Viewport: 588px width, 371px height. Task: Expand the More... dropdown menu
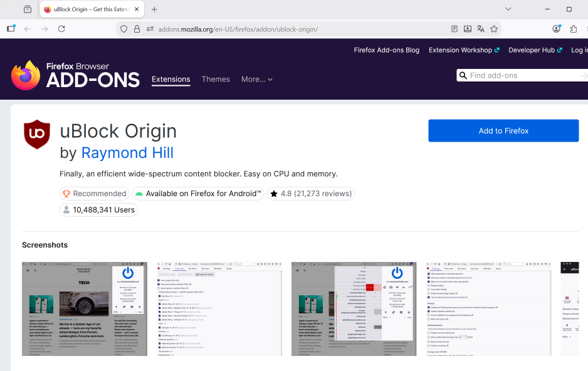click(256, 80)
